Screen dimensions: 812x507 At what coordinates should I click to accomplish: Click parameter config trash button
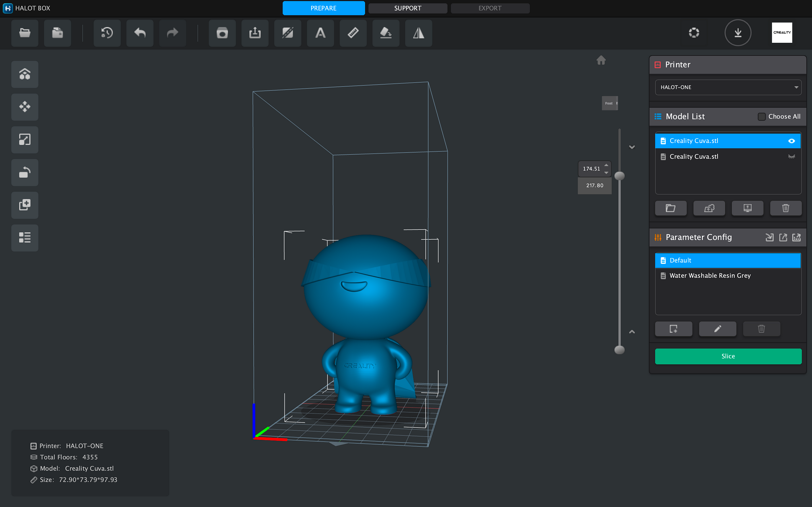[x=761, y=329]
